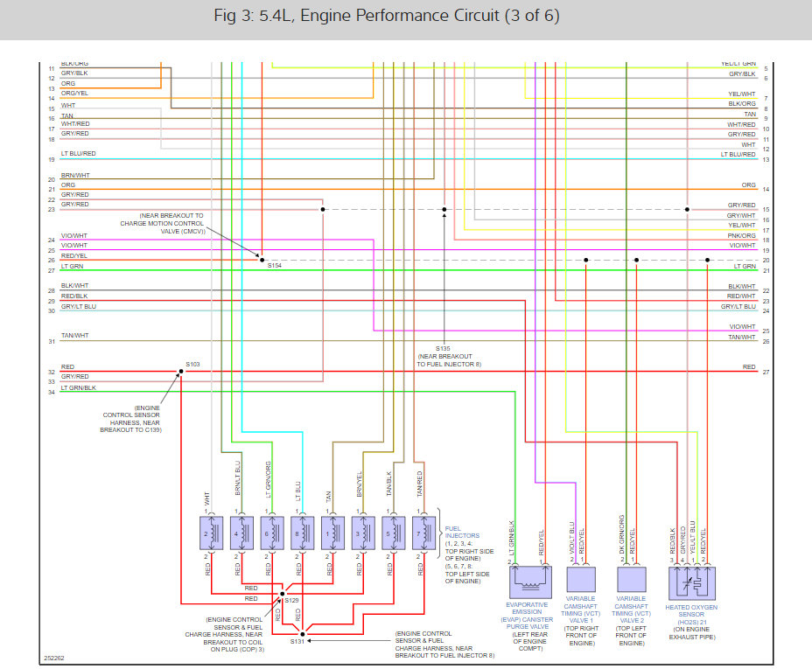
Task: Click the 'PNK/ORG' wire label on the right
Action: coord(742,235)
